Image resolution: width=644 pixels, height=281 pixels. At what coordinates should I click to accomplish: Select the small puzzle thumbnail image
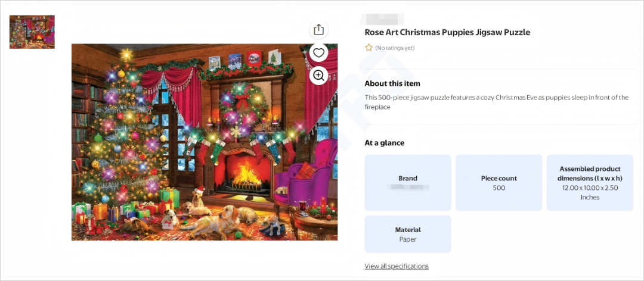click(32, 32)
